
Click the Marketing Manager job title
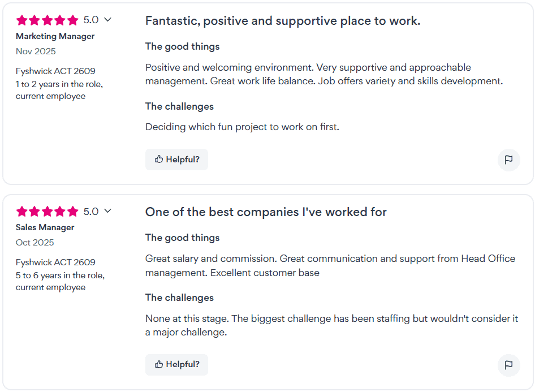pyautogui.click(x=55, y=36)
